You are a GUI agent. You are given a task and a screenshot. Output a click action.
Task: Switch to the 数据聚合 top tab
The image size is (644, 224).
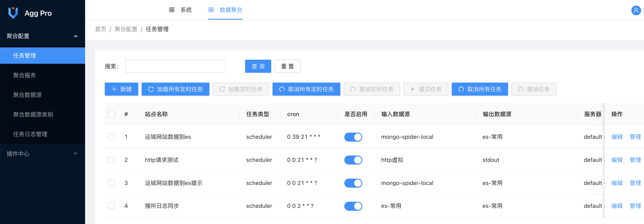click(225, 10)
